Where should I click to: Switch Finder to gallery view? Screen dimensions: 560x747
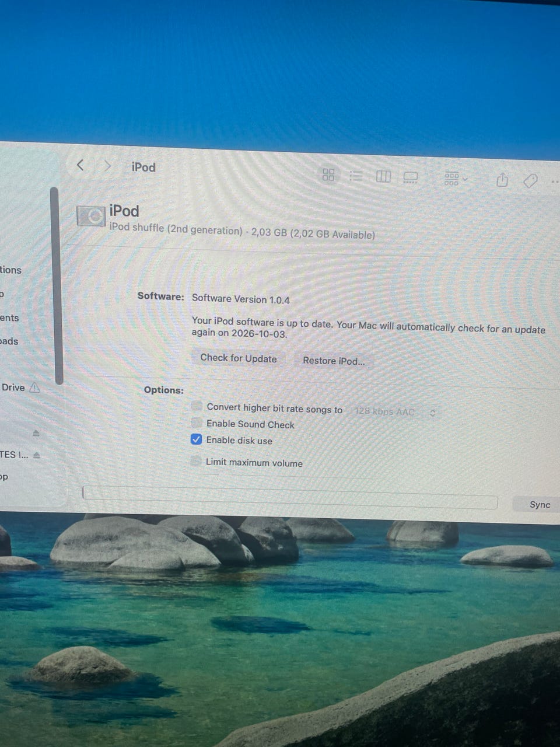(411, 177)
